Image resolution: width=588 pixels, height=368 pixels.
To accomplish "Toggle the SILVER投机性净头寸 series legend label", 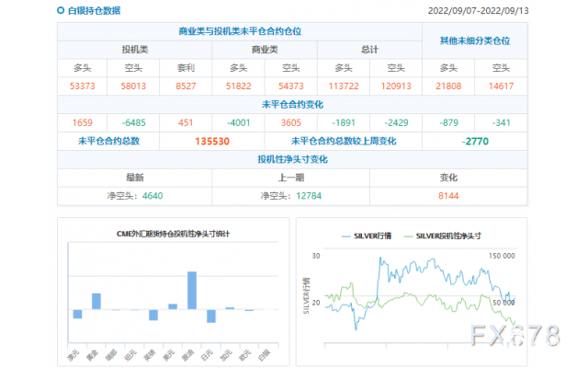I will pyautogui.click(x=450, y=236).
